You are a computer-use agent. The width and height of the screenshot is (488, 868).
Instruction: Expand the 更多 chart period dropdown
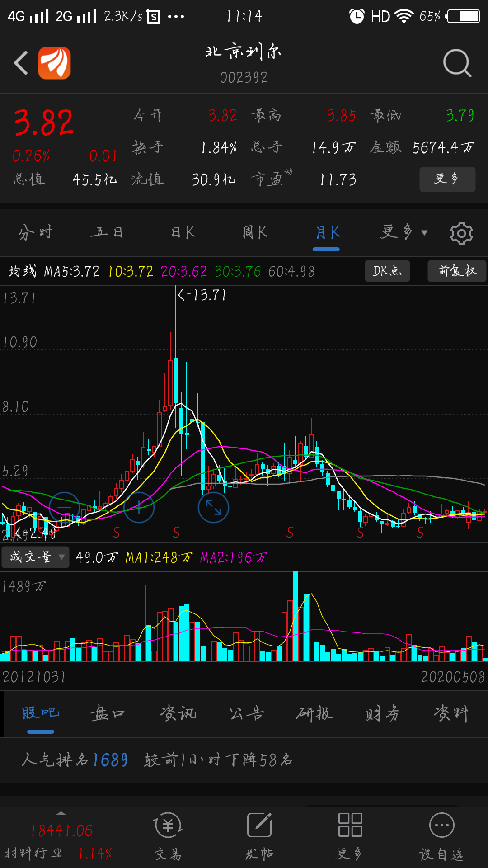(x=403, y=232)
